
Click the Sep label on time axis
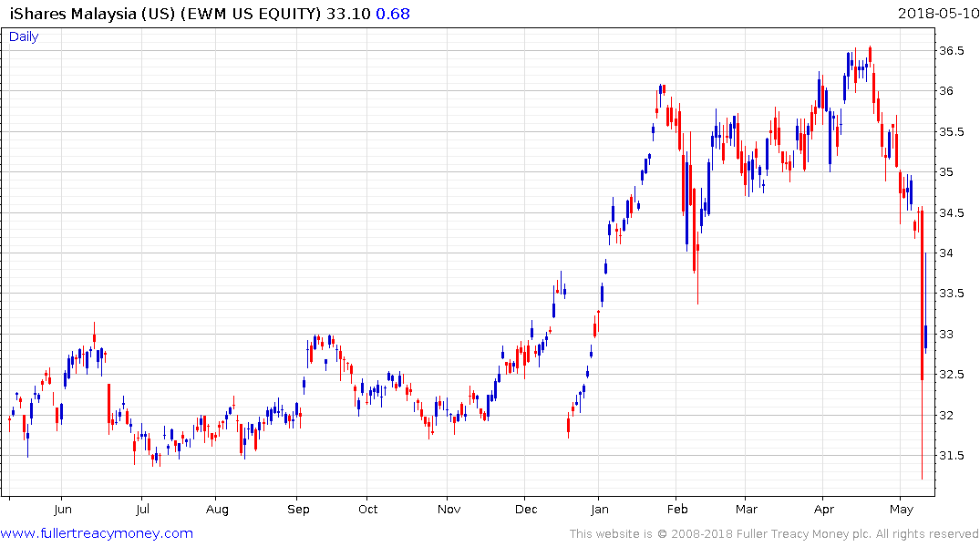pyautogui.click(x=298, y=510)
